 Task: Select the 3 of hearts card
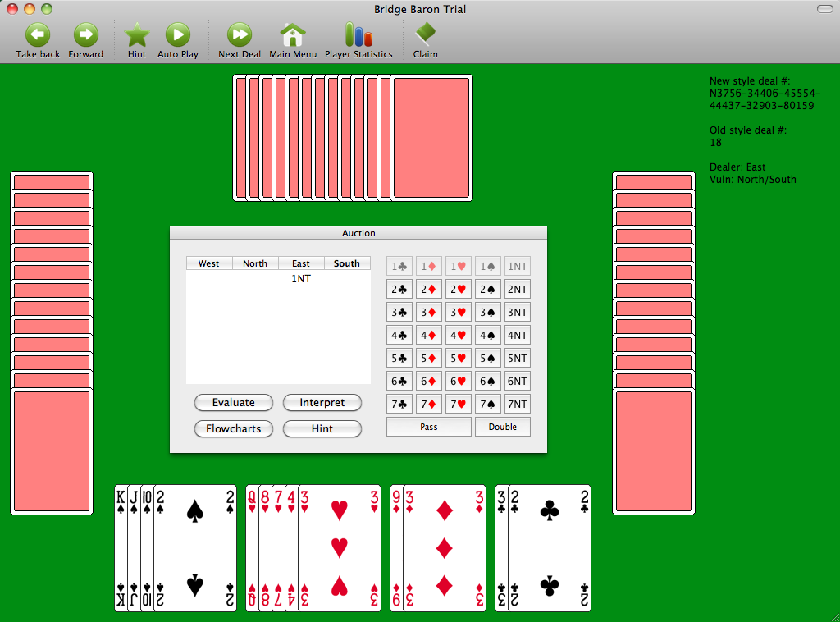[339, 548]
